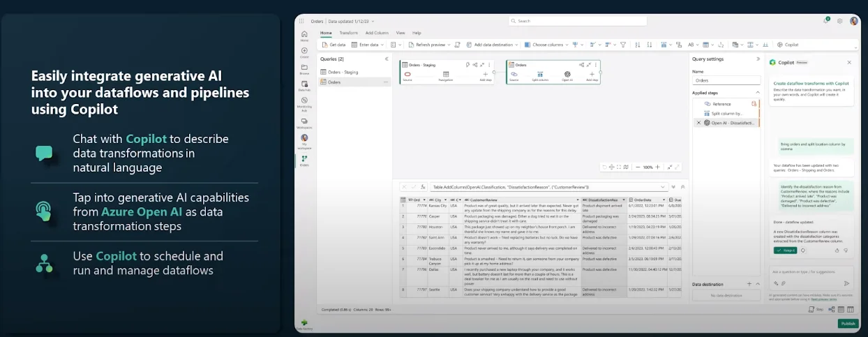Open the user profile avatar at top right
This screenshot has height=337, width=868.
853,21
